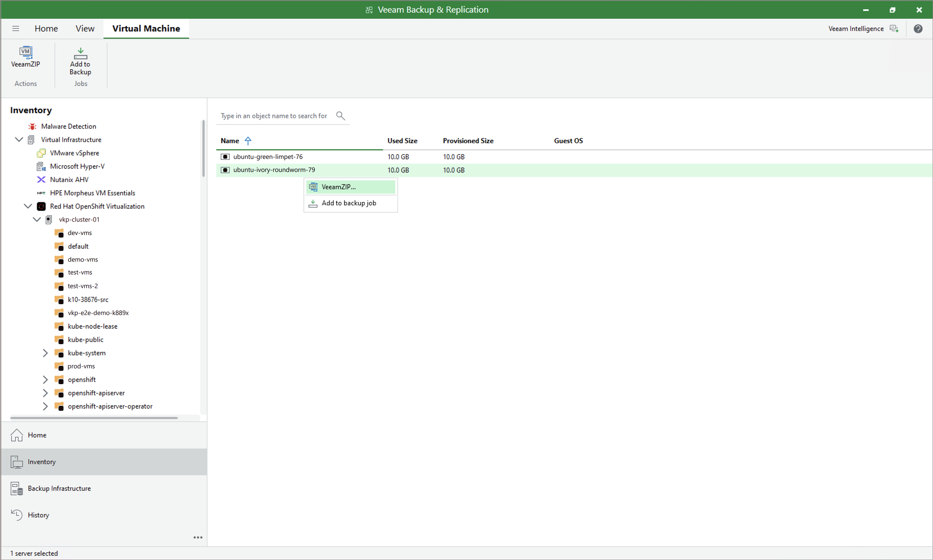This screenshot has width=933, height=560.
Task: Select the ubuntu-green-limpet-76 row name
Action: pyautogui.click(x=268, y=157)
